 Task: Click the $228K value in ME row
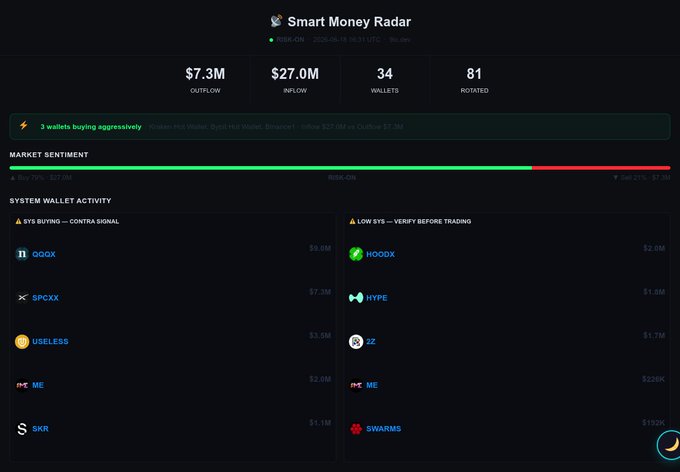(654, 379)
